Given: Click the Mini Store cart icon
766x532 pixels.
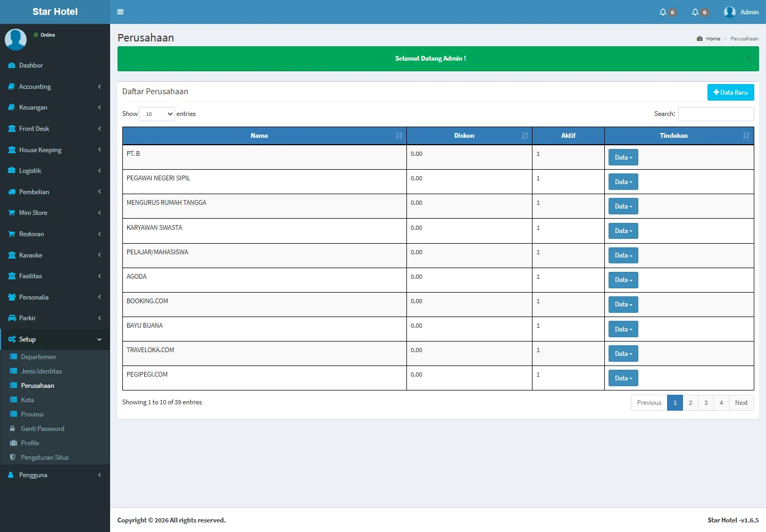Looking at the screenshot, I should point(12,213).
